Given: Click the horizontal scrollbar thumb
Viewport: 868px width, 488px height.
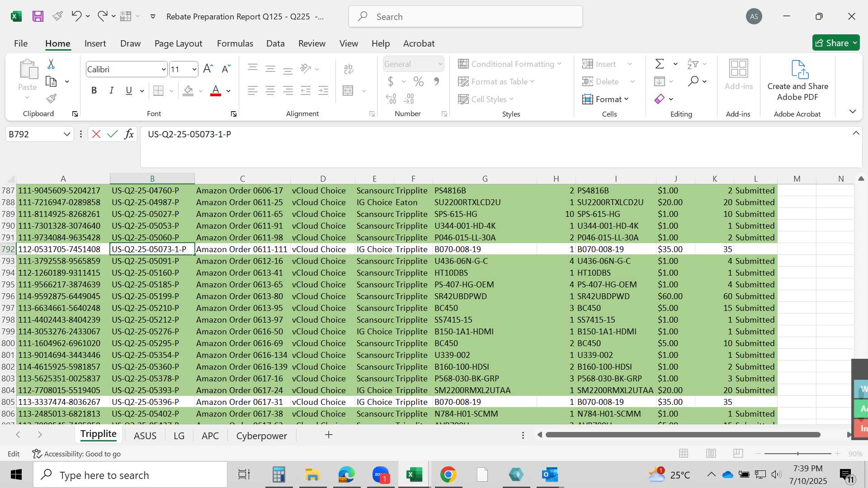Looking at the screenshot, I should [x=683, y=435].
